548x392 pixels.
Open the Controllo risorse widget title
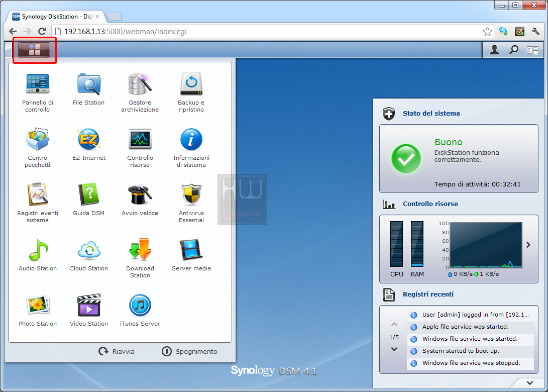(x=430, y=204)
